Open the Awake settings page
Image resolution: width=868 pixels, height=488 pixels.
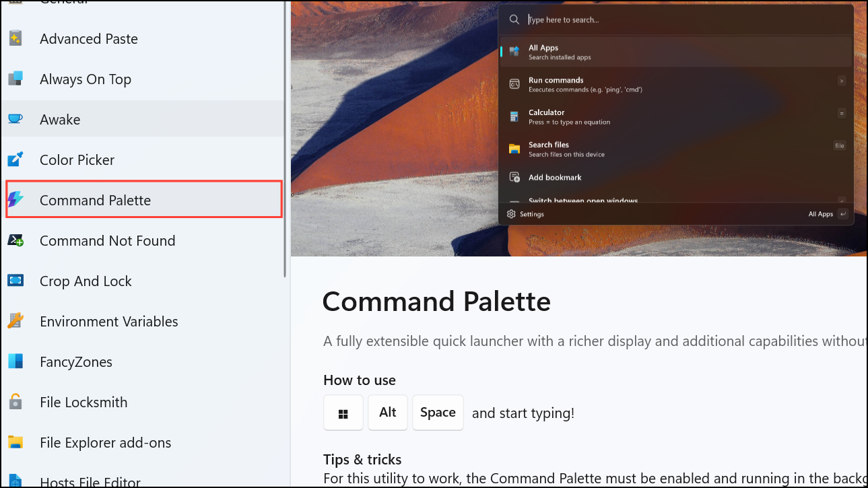click(x=61, y=119)
